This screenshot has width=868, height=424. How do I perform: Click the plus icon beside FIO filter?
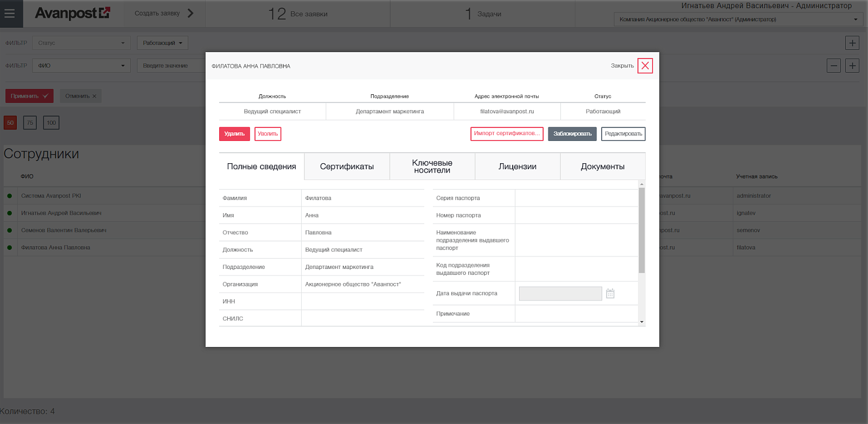click(852, 66)
